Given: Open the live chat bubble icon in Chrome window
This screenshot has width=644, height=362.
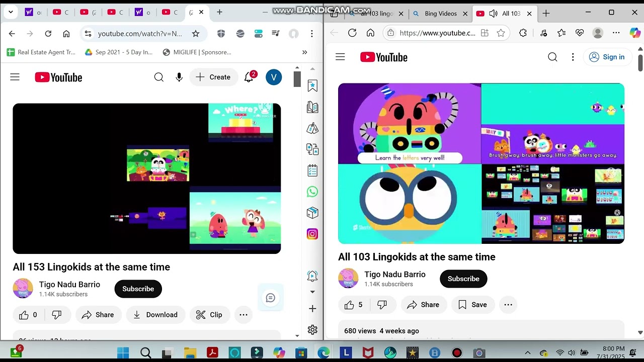Looking at the screenshot, I should tap(270, 298).
